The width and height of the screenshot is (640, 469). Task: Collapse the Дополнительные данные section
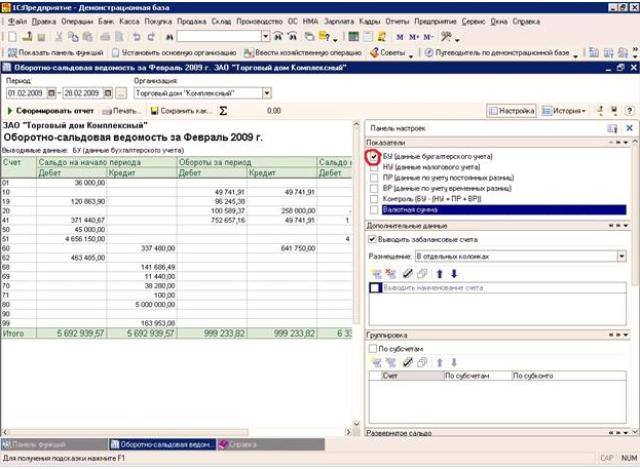[626, 225]
